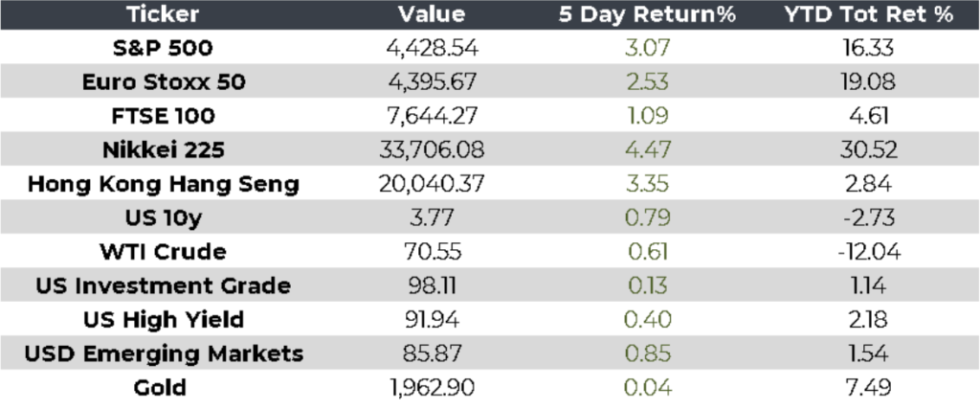The image size is (980, 410).
Task: Select US Investment Grade ticker
Action: [164, 285]
